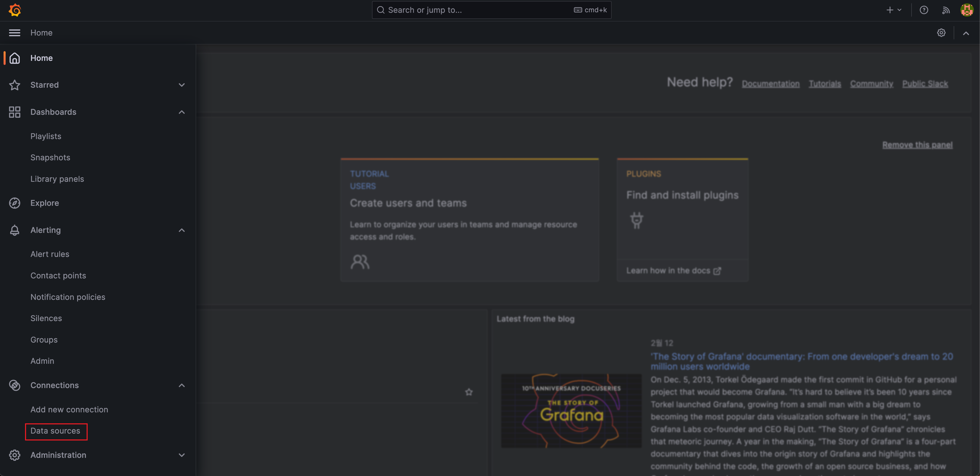Expand the Administration section chevron
Screen dimensions: 980x476
coord(182,455)
